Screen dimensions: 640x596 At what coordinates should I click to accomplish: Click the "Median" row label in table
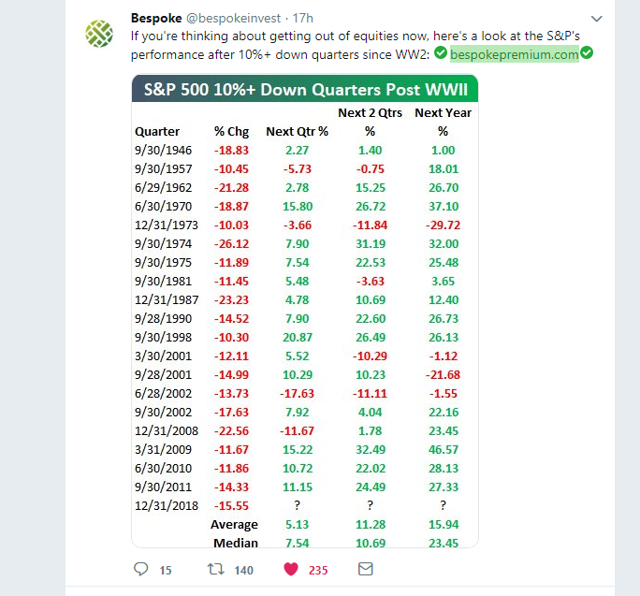(234, 543)
